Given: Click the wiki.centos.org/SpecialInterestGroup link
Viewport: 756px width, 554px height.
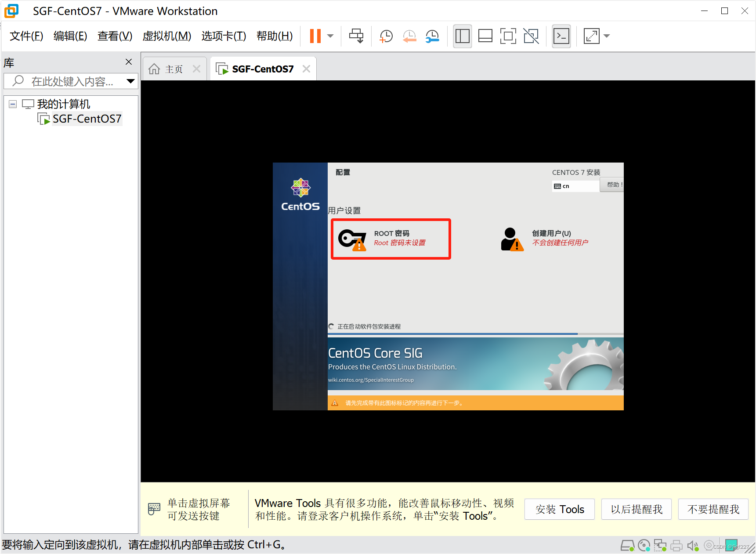Looking at the screenshot, I should pyautogui.click(x=371, y=380).
